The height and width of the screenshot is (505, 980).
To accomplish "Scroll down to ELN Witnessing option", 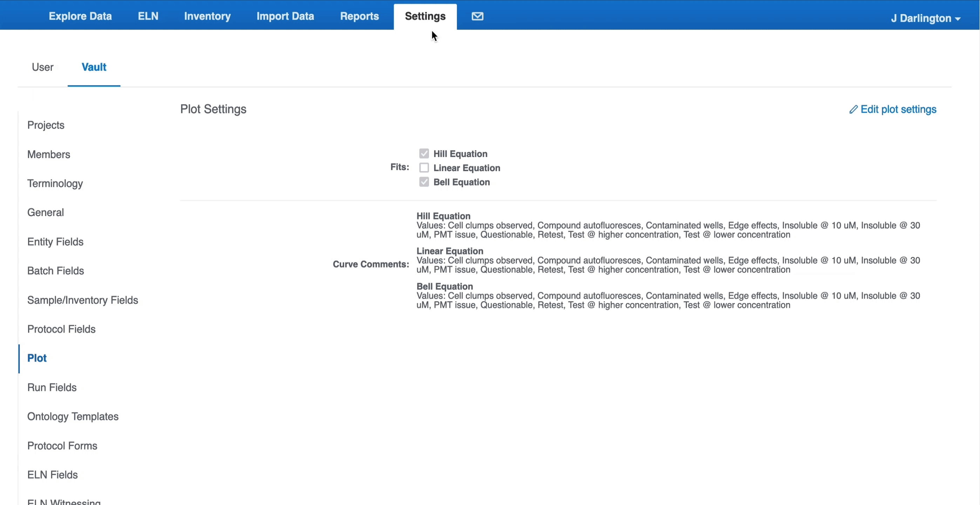I will 64,502.
